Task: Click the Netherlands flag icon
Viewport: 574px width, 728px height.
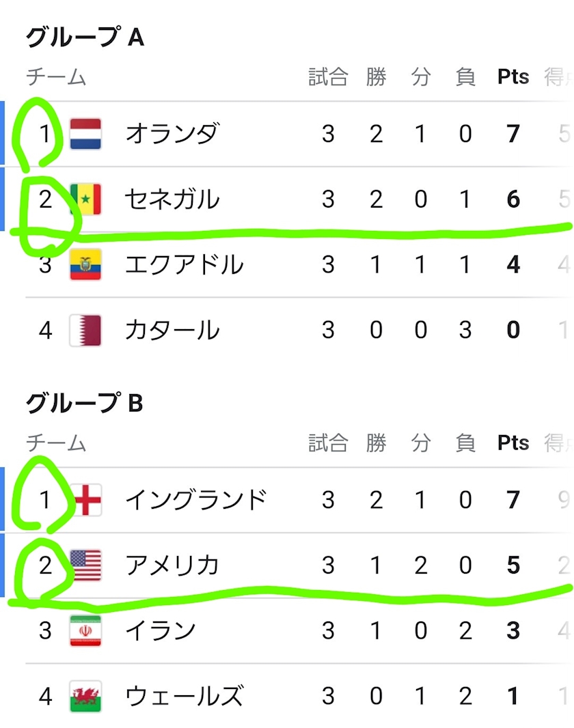Action: click(x=85, y=134)
